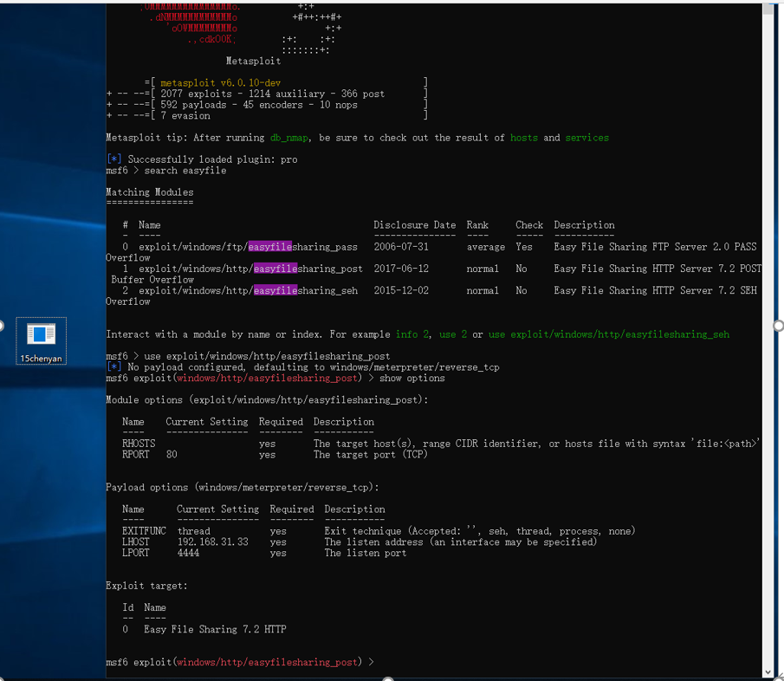Click the LHOST value '192.168.31.33'
The height and width of the screenshot is (681, 784).
click(212, 542)
